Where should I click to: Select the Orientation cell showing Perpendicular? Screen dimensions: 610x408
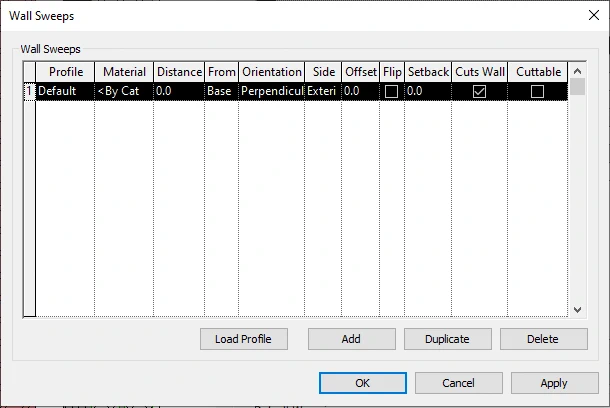click(271, 91)
